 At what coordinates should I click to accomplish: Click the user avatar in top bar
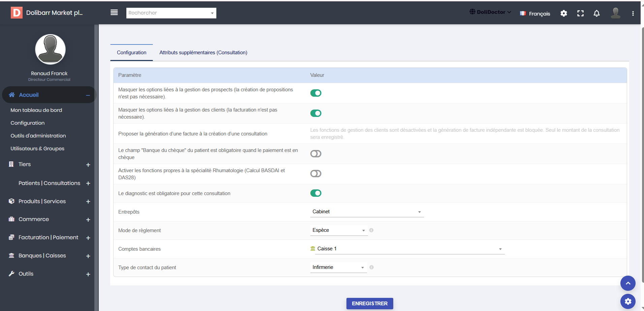[615, 13]
